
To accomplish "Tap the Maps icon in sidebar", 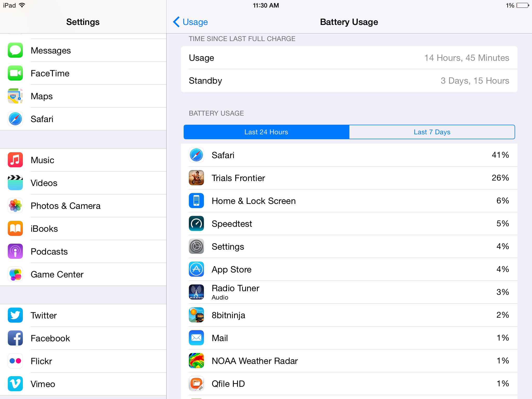I will [15, 96].
